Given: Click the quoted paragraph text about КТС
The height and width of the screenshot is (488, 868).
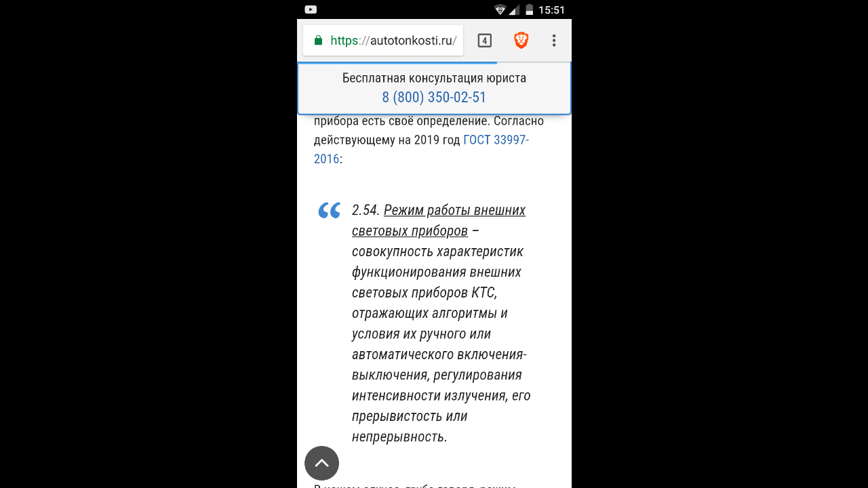Looking at the screenshot, I should pyautogui.click(x=441, y=323).
